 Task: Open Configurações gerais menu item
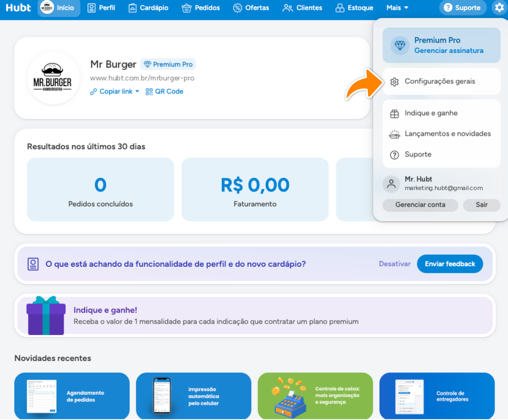(x=441, y=81)
